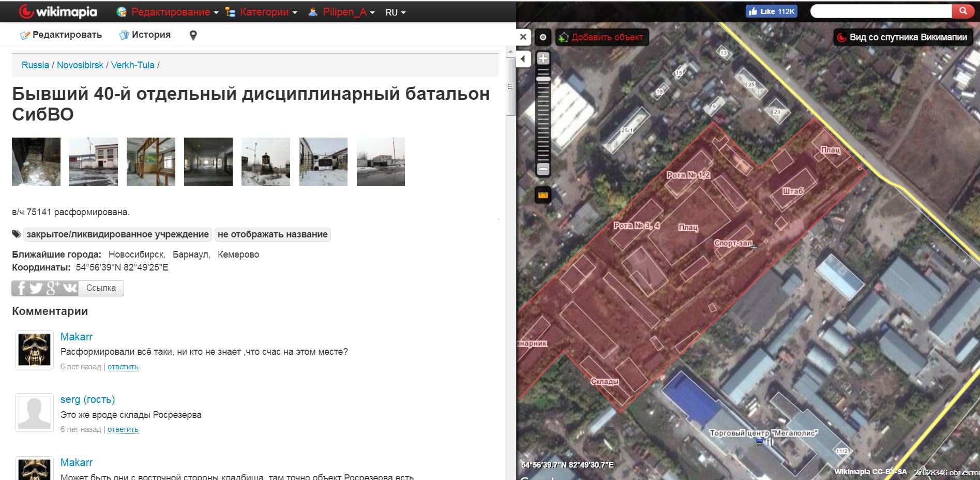Screen dimensions: 980x480
Task: Open the third photo thumbnail of interior frame
Action: 151,161
